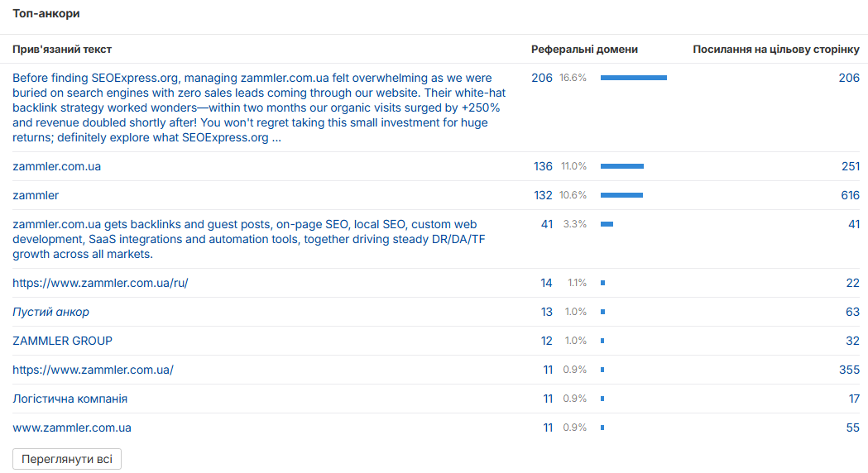Open the long SEOExpress.org anchor text

259,107
